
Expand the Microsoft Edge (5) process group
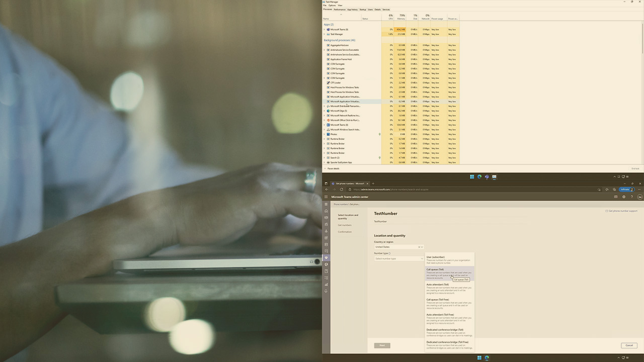[x=324, y=111]
